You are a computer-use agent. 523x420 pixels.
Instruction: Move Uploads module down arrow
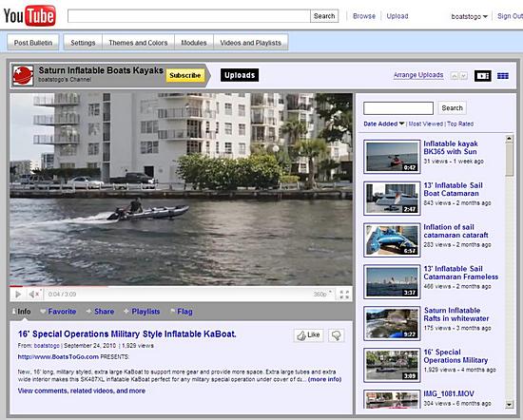[x=464, y=76]
